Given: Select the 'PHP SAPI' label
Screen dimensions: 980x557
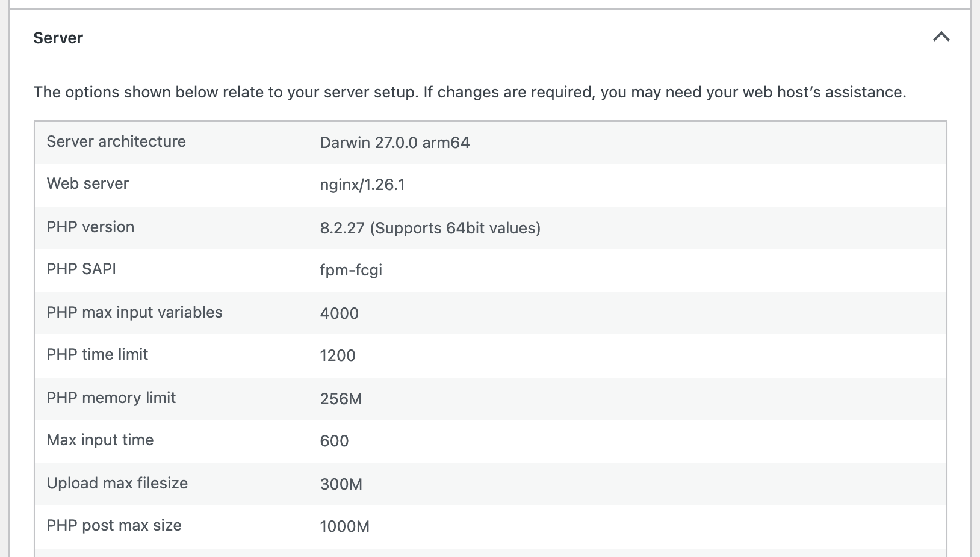Looking at the screenshot, I should pyautogui.click(x=81, y=269).
